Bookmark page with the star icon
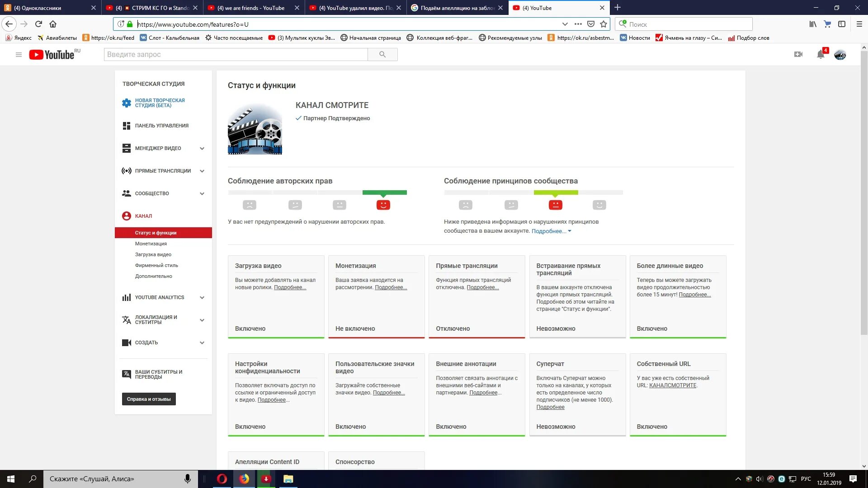Image resolution: width=868 pixels, height=488 pixels. tap(604, 24)
